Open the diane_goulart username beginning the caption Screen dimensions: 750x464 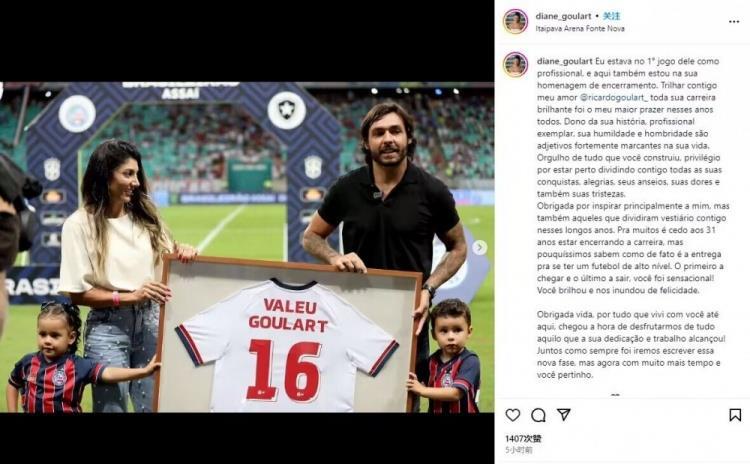[x=565, y=61]
